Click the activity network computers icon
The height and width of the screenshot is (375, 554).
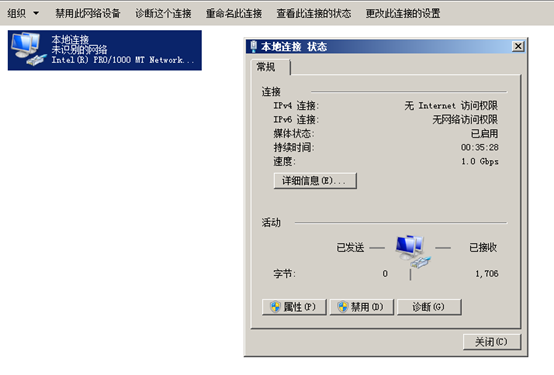tap(413, 251)
